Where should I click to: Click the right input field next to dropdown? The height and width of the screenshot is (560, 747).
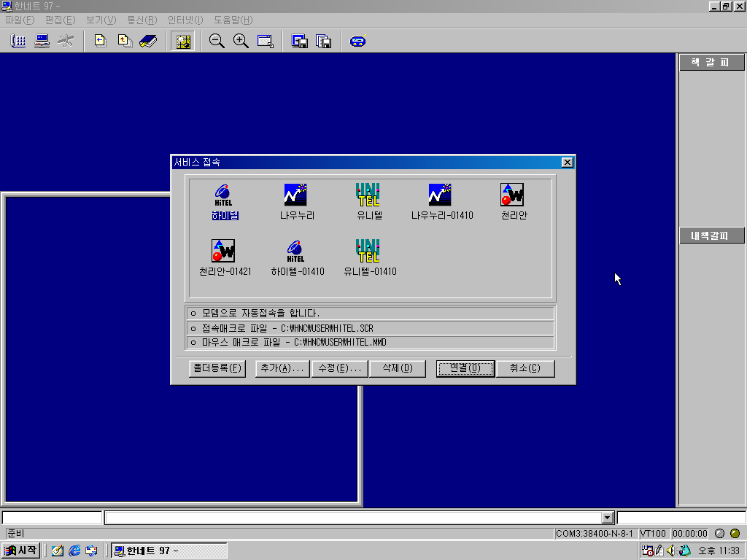click(x=681, y=518)
